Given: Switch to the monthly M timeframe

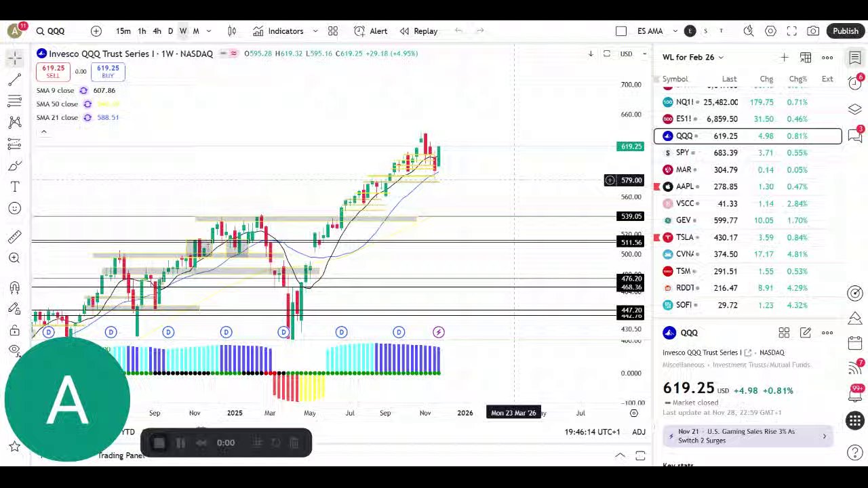Looking at the screenshot, I should click(196, 31).
